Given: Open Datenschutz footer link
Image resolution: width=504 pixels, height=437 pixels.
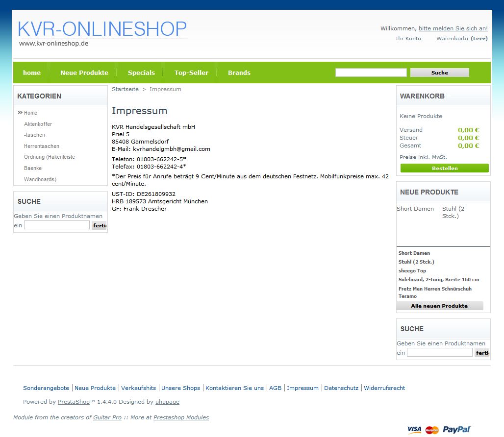Looking at the screenshot, I should 341,388.
